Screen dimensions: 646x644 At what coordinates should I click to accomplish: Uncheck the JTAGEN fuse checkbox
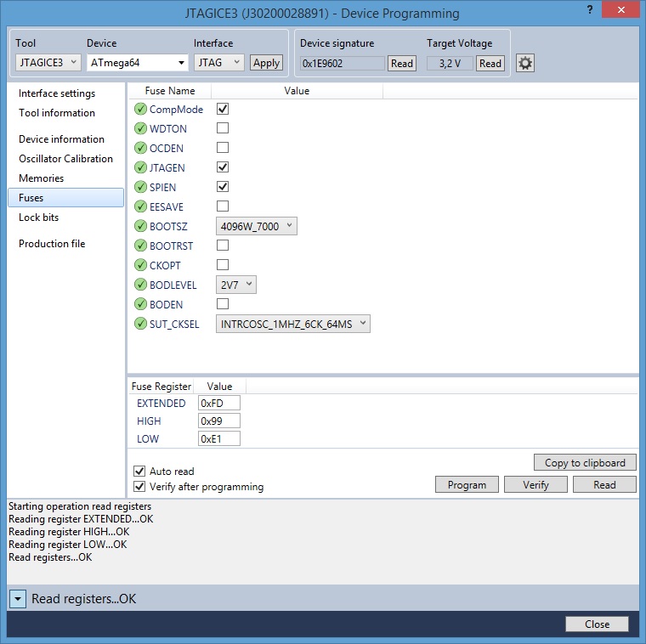coord(223,167)
